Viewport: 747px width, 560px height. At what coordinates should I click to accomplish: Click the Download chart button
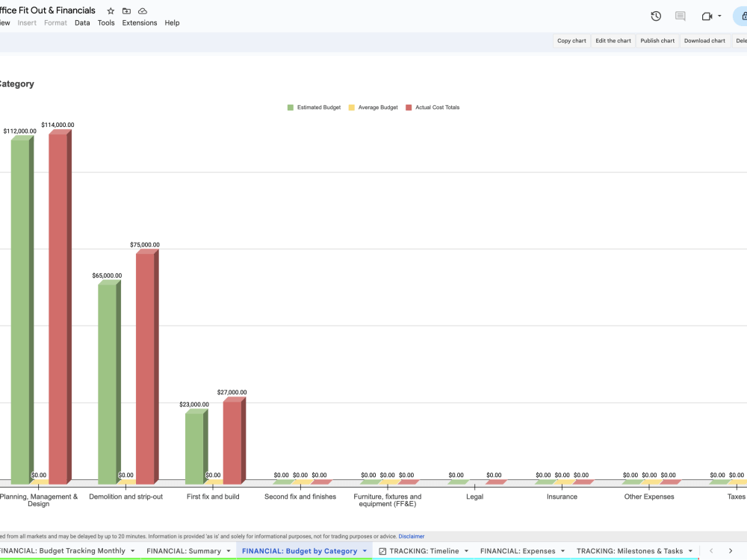(704, 41)
